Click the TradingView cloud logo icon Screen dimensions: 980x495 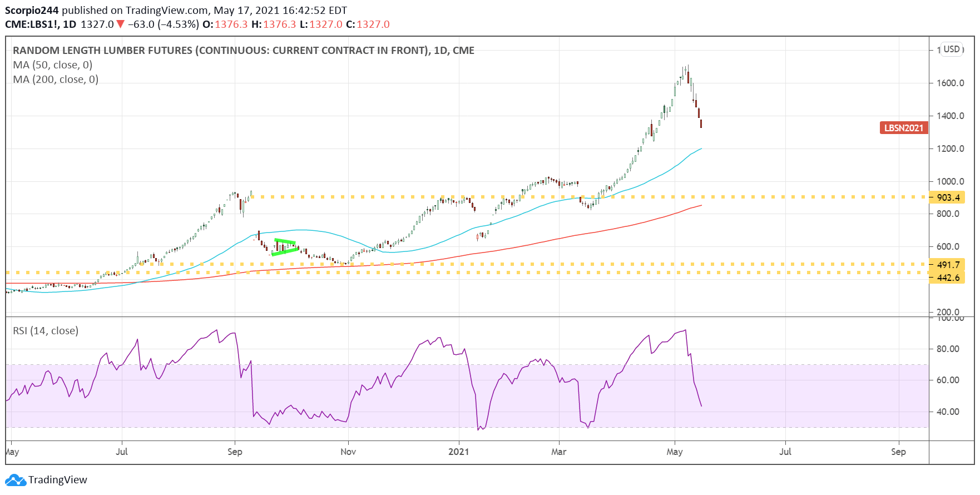click(15, 480)
